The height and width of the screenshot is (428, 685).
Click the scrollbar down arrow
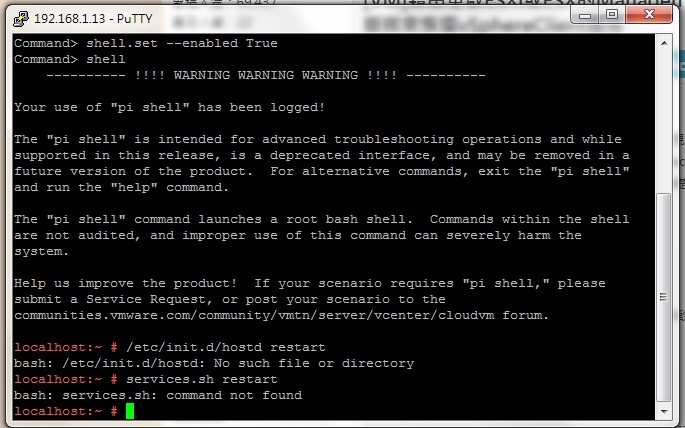point(664,411)
